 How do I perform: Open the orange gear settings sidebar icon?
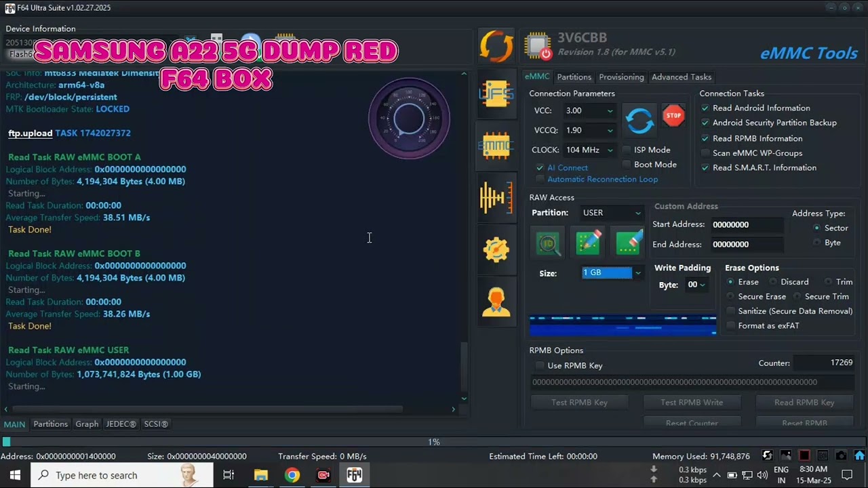(x=496, y=249)
